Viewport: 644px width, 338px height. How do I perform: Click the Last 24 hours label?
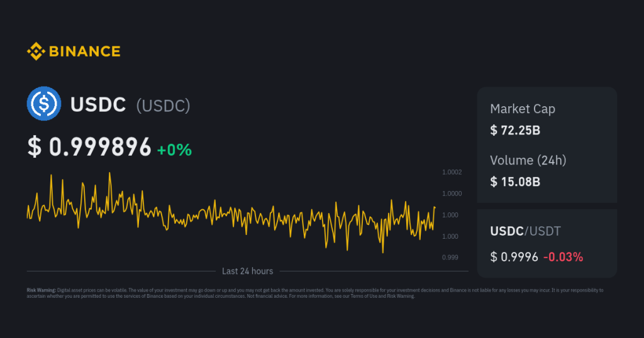coord(247,271)
